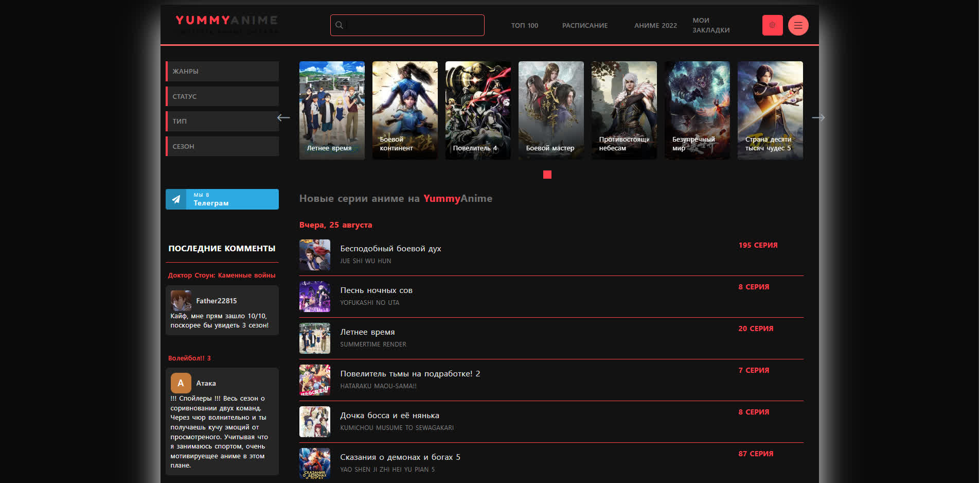Expand the СЕЗОН filter

[x=222, y=146]
